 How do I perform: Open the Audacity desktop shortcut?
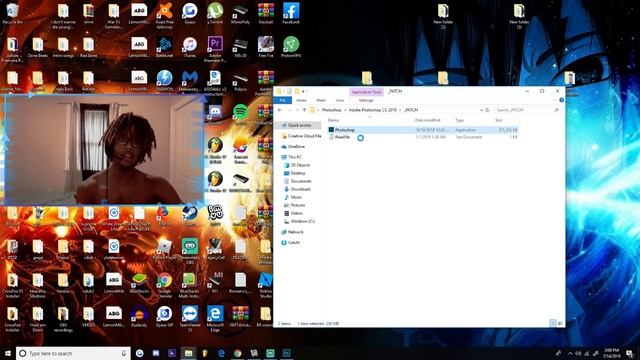coord(139,316)
